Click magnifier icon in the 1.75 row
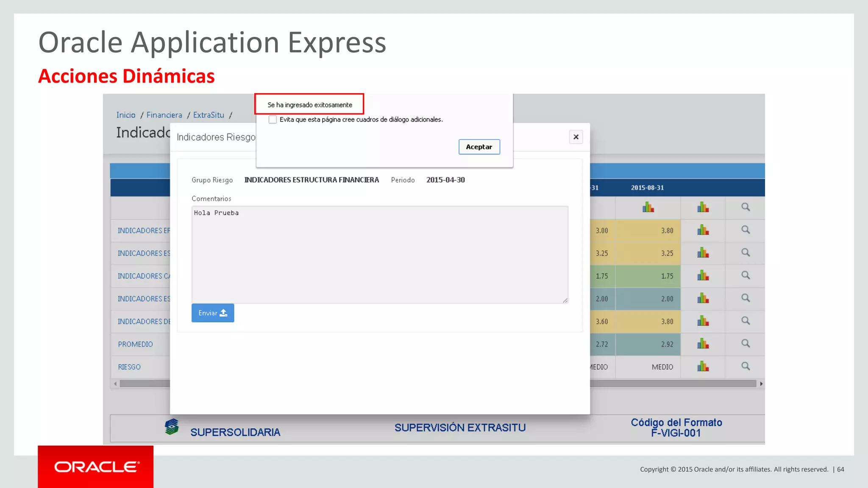 click(746, 275)
